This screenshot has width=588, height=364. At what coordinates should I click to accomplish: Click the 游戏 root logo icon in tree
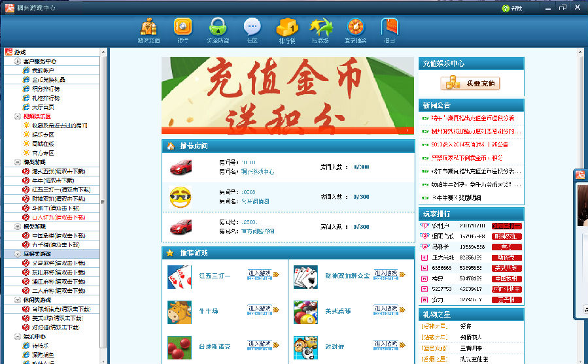tap(9, 52)
